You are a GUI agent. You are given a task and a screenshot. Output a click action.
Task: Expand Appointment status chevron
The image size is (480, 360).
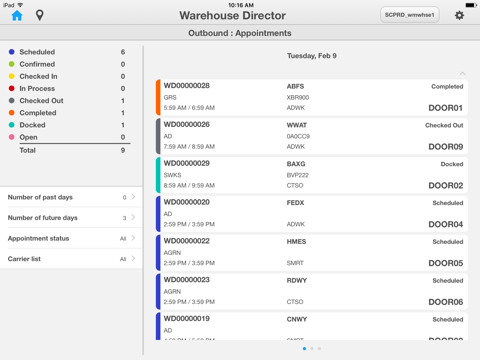click(x=133, y=238)
